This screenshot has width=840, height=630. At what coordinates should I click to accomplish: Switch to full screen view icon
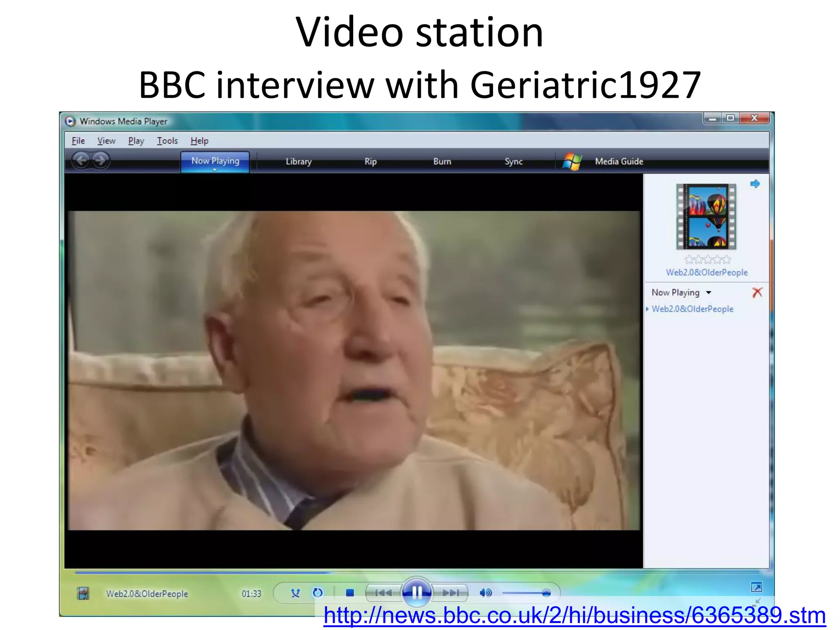756,587
